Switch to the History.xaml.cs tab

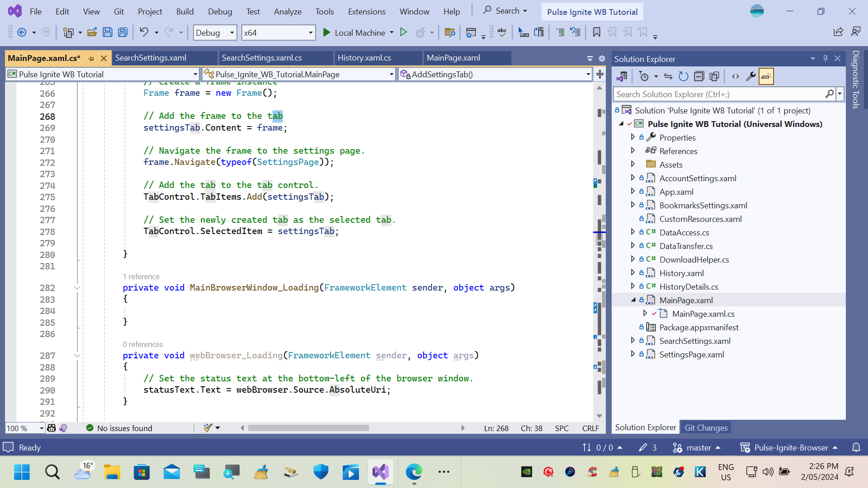pos(364,58)
